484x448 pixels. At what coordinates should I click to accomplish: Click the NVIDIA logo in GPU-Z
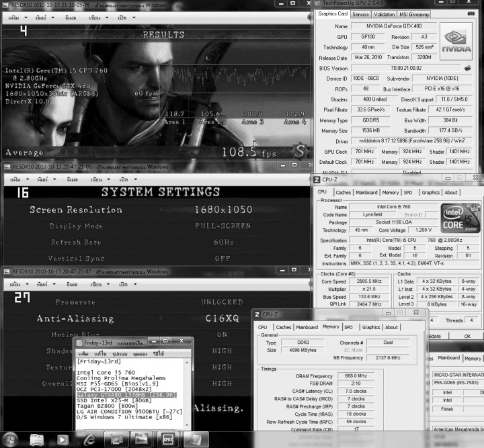tap(456, 41)
